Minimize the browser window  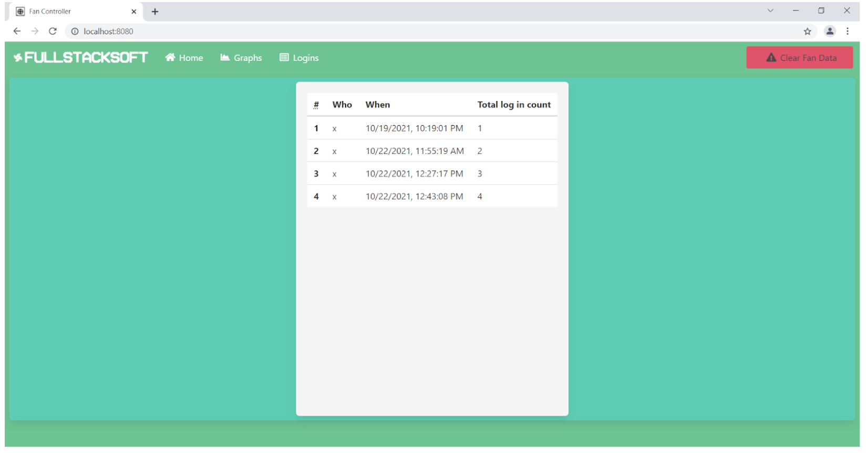[796, 11]
